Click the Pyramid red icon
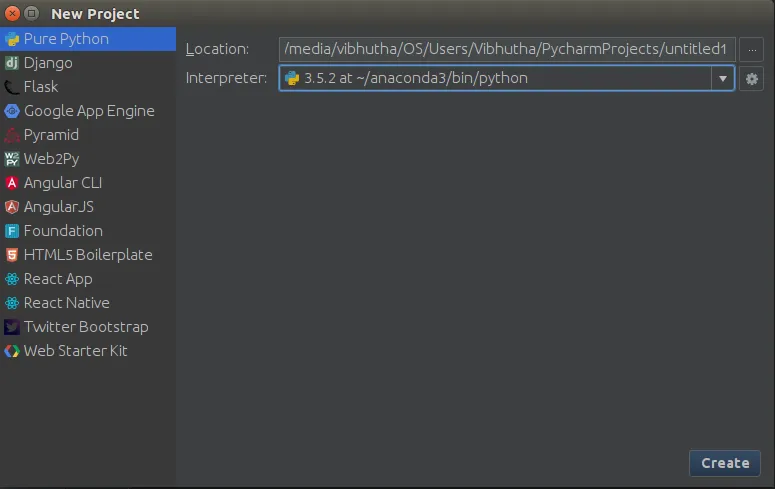The width and height of the screenshot is (775, 489). tap(12, 135)
